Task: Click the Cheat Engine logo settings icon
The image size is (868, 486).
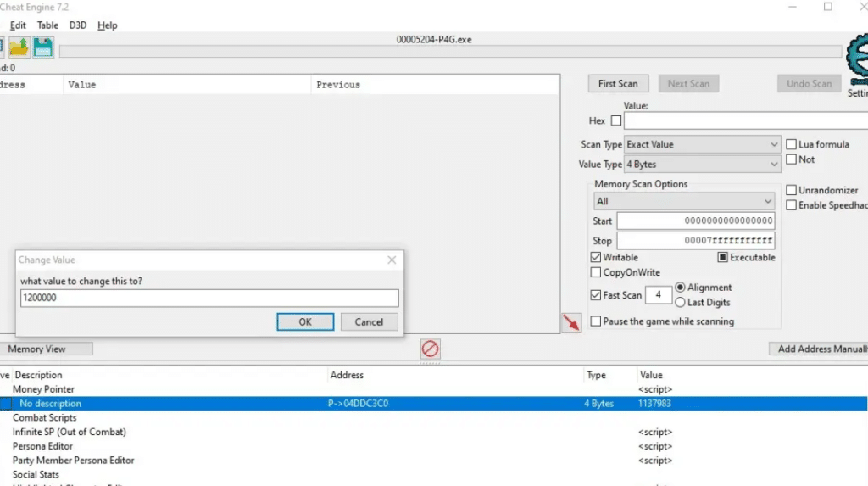Action: (856, 59)
